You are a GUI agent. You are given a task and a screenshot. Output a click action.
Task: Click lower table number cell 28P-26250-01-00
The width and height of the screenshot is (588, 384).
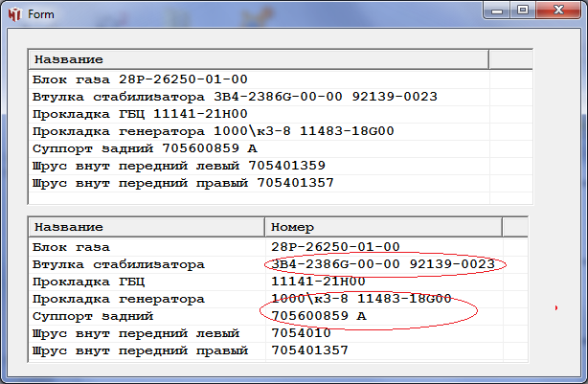click(x=335, y=247)
